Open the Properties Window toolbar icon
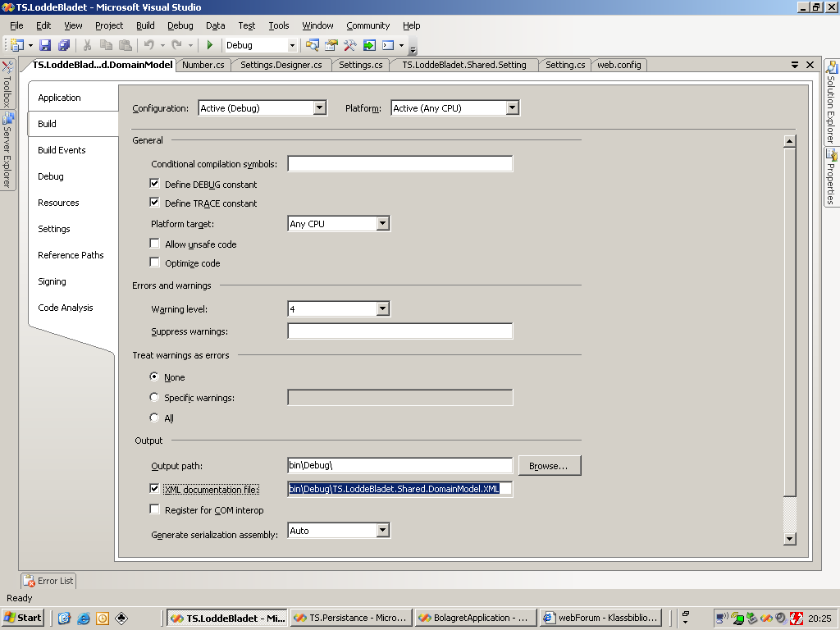 pyautogui.click(x=331, y=45)
